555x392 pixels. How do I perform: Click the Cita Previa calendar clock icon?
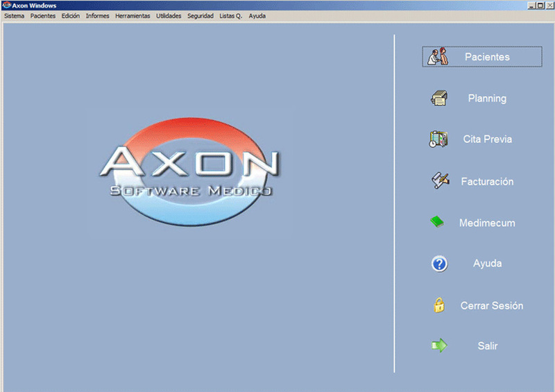438,139
